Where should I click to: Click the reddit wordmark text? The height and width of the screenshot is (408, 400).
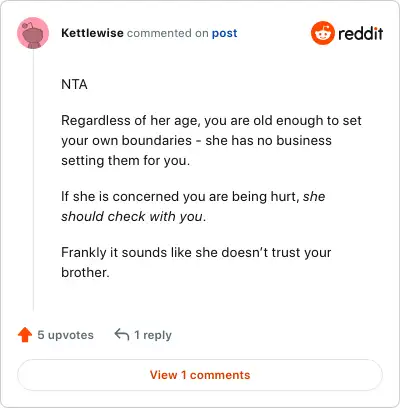coord(361,34)
